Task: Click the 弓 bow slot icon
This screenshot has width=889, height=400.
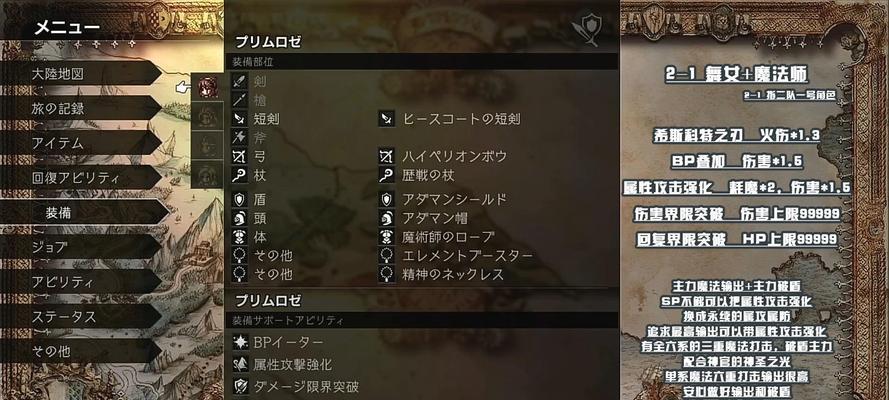Action: [239, 156]
